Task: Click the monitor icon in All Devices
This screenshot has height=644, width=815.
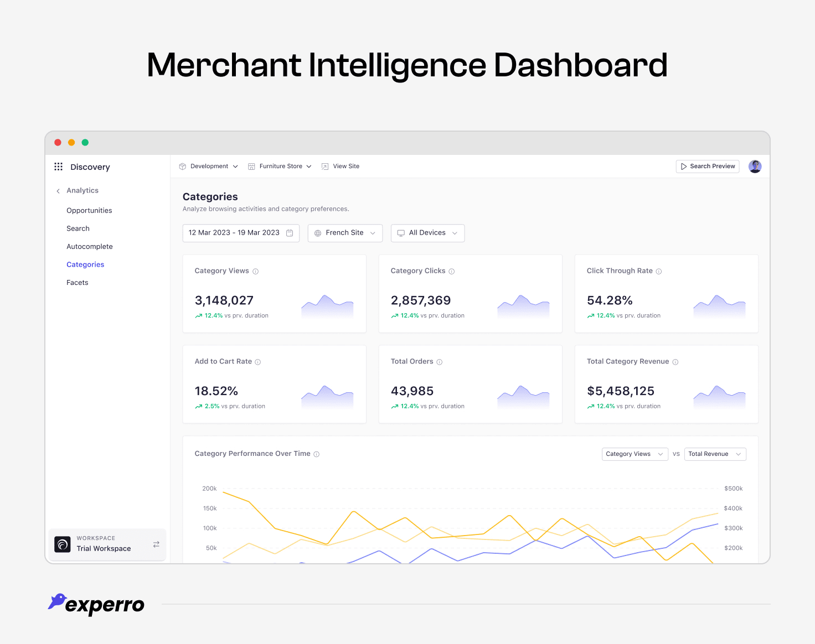Action: (x=401, y=233)
